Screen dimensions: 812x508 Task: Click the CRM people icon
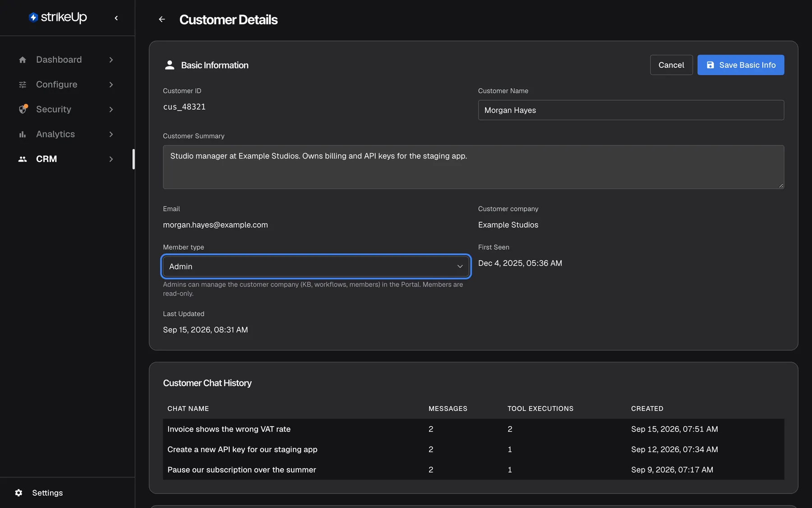23,159
